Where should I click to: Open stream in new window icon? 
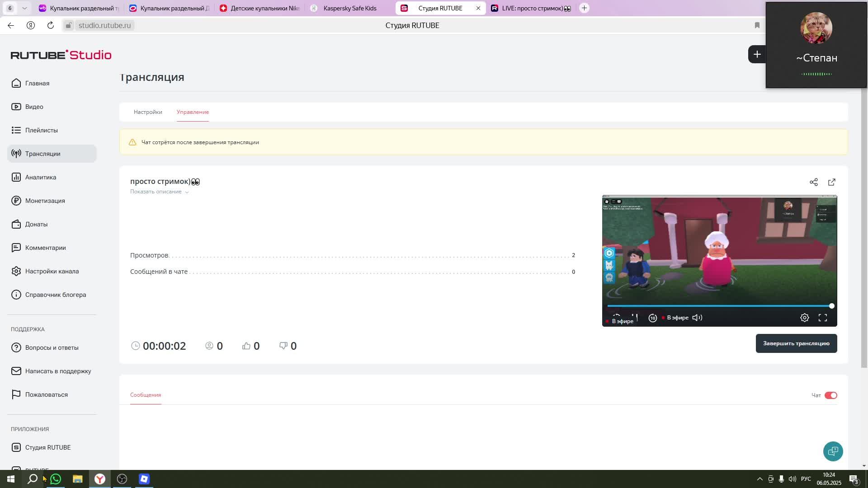click(832, 182)
